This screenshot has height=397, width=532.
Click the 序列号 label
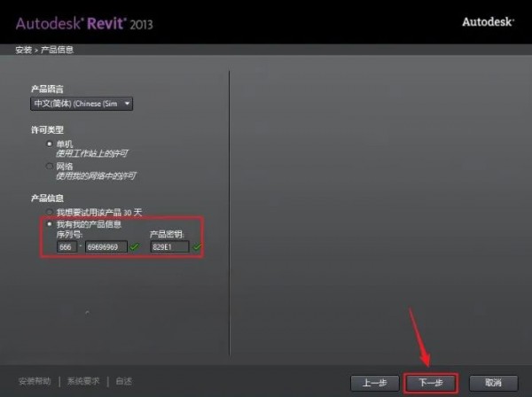[x=69, y=235]
